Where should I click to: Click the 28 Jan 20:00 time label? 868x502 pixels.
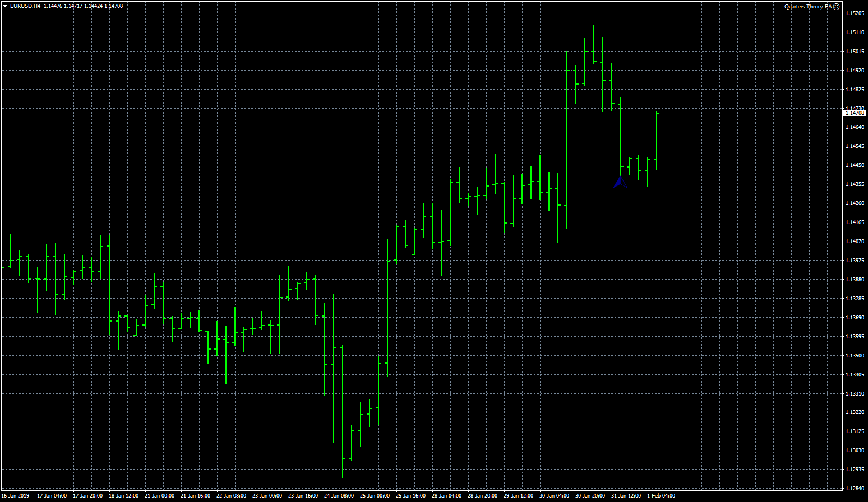[x=482, y=495]
